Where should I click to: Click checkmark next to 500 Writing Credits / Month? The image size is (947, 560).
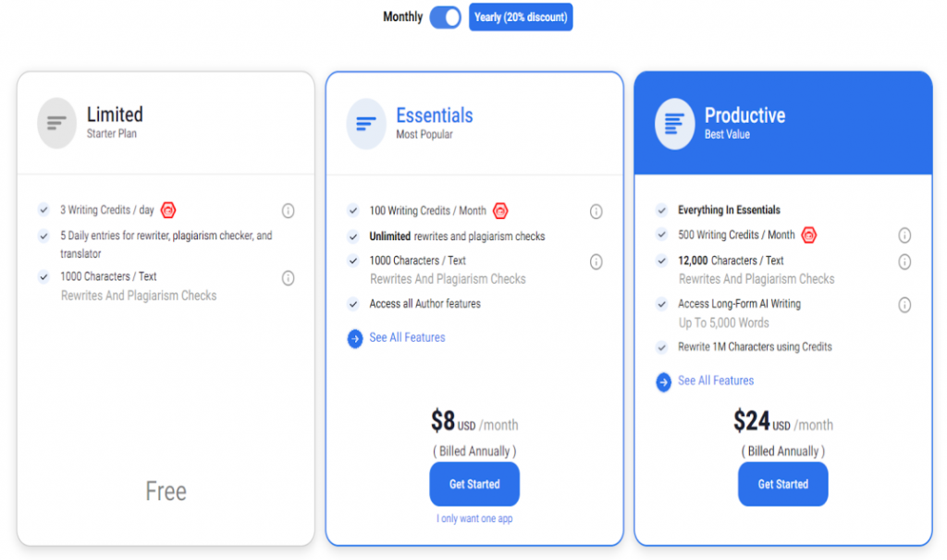pos(662,234)
